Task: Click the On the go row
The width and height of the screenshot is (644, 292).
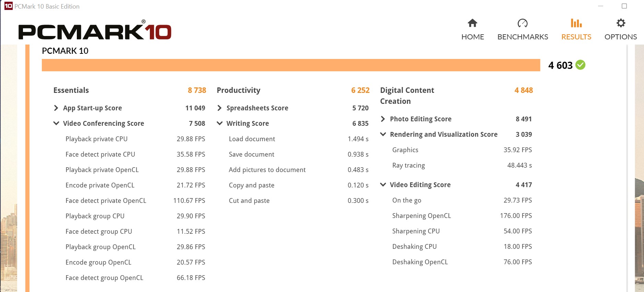Action: (x=462, y=200)
